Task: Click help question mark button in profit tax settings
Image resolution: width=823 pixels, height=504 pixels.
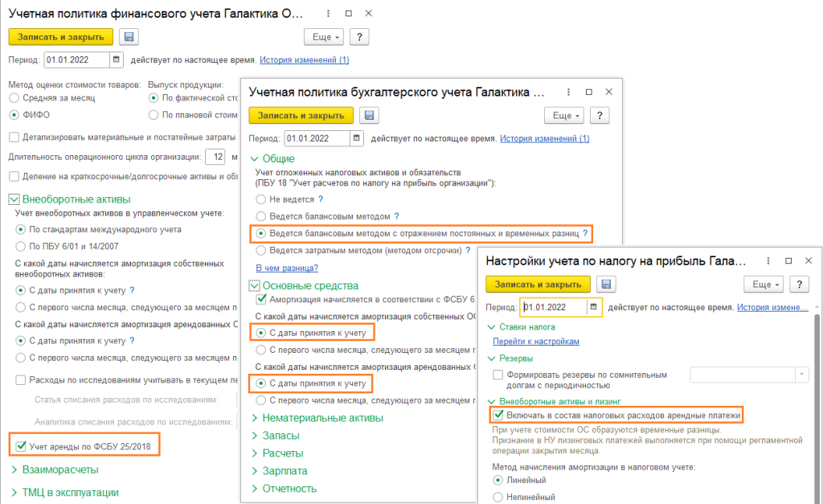Action: click(x=799, y=285)
